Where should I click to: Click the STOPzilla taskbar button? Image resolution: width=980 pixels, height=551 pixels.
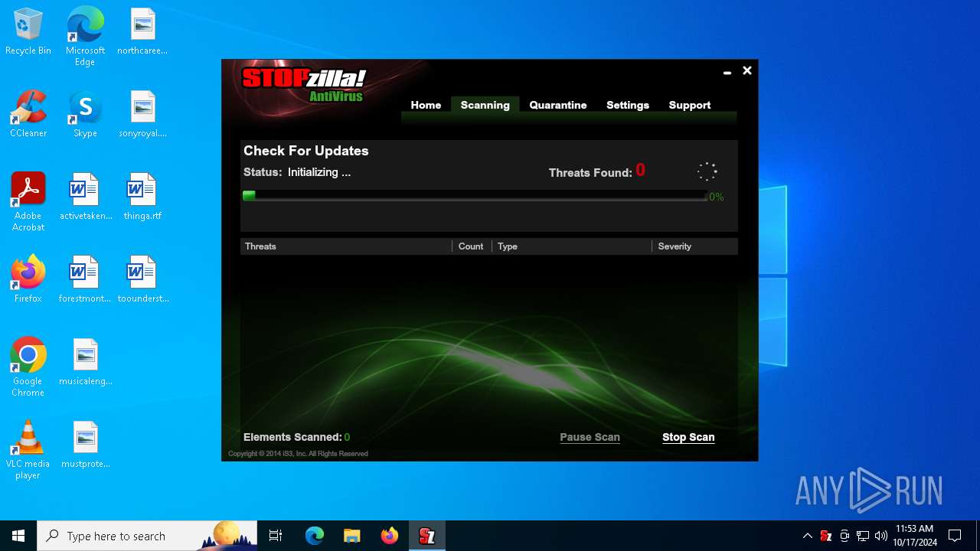(426, 536)
